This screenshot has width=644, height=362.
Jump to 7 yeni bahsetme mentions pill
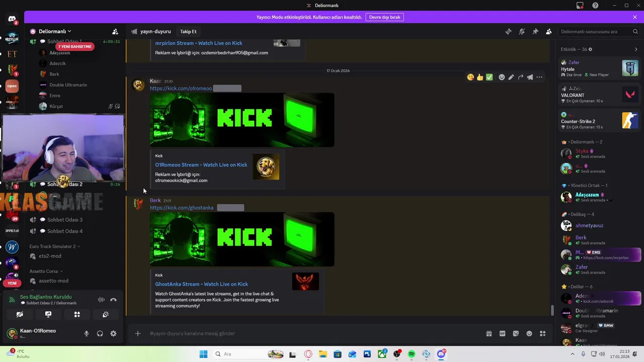tap(75, 46)
